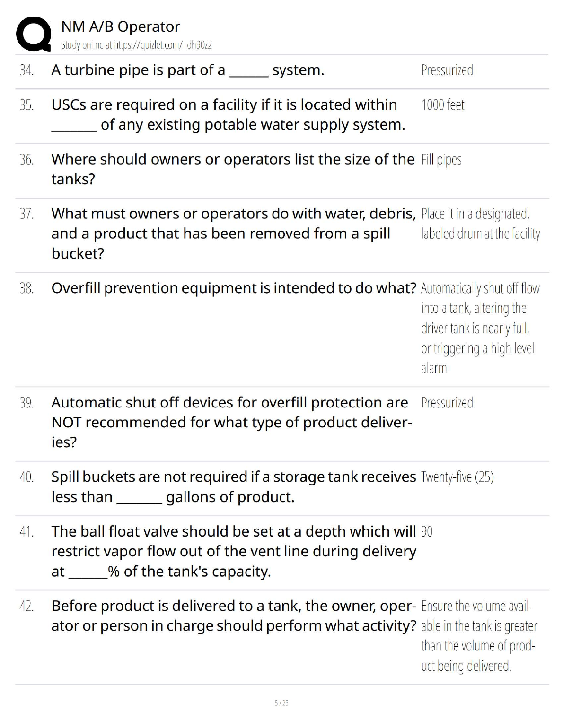Select the 'Twenty-five (25)' answer
Screen dimensions: 563x728
[x=457, y=477]
